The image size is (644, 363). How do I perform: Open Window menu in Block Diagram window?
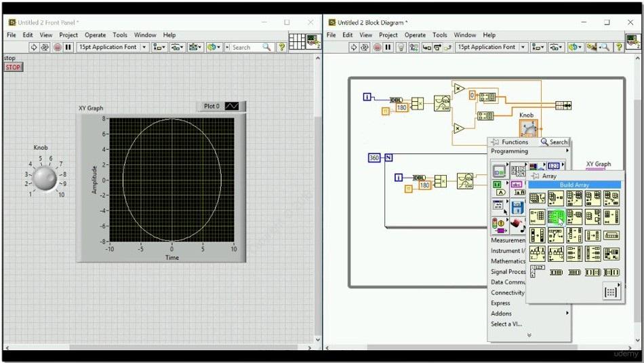click(465, 35)
